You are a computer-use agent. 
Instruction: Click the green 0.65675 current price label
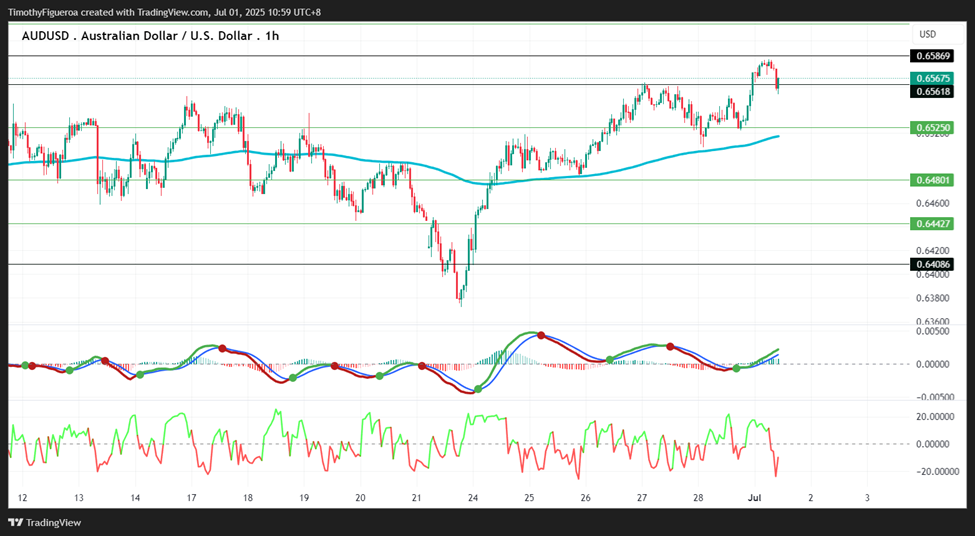pyautogui.click(x=931, y=78)
